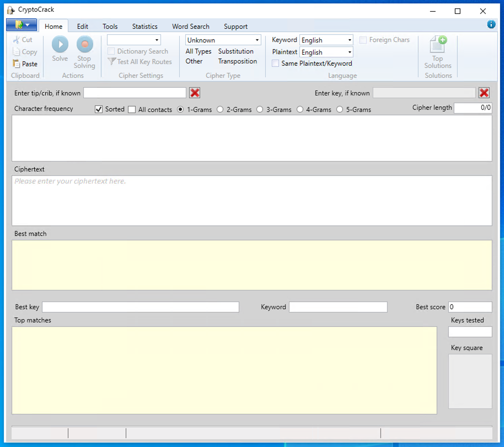Click the Cipher length field
Screen dimensions: 504x447
(473, 108)
